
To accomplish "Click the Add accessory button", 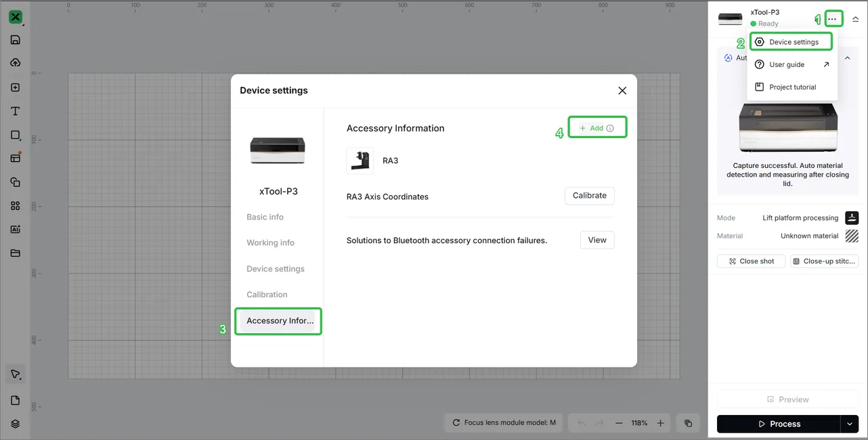I will (x=597, y=128).
